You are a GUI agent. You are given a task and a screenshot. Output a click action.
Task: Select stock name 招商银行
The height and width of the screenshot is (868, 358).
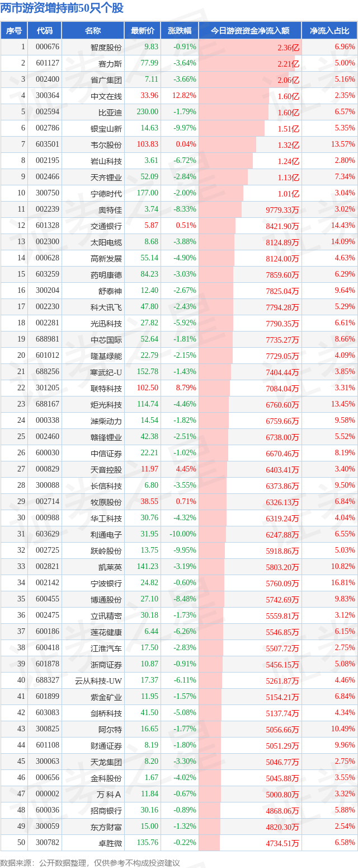(x=106, y=810)
